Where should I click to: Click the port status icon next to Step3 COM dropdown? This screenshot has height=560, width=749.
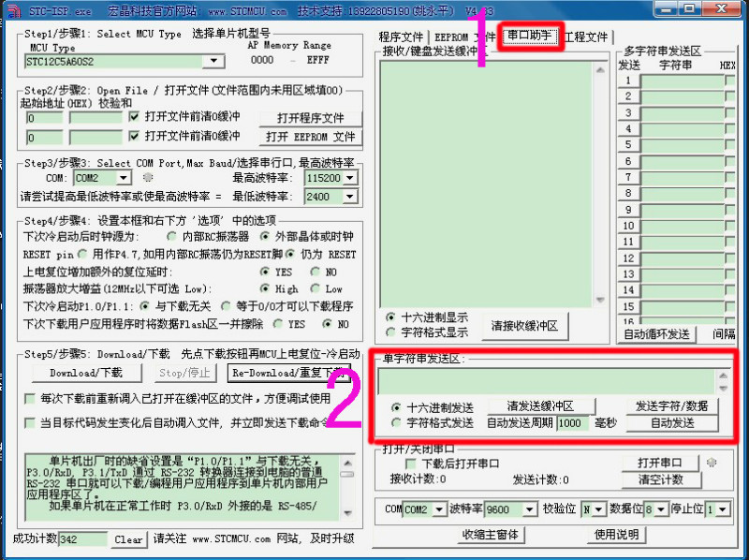[148, 177]
